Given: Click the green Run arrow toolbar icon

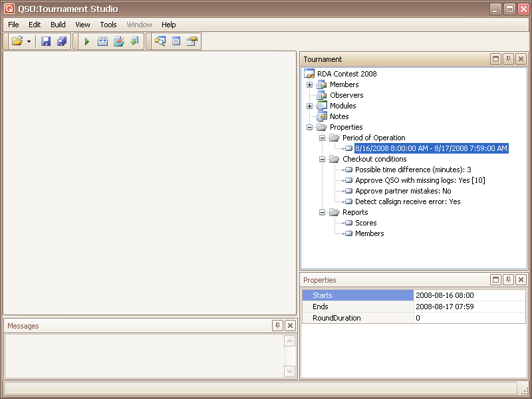Looking at the screenshot, I should tap(87, 42).
